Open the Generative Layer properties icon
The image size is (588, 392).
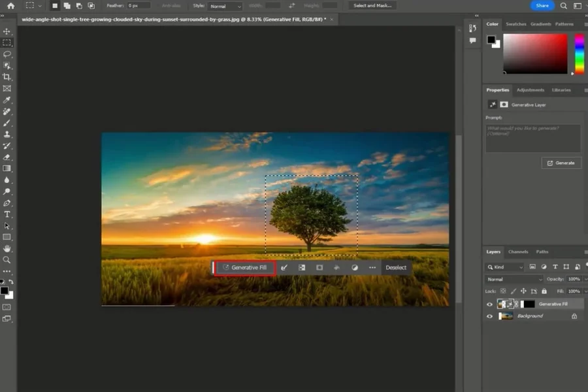coord(493,105)
